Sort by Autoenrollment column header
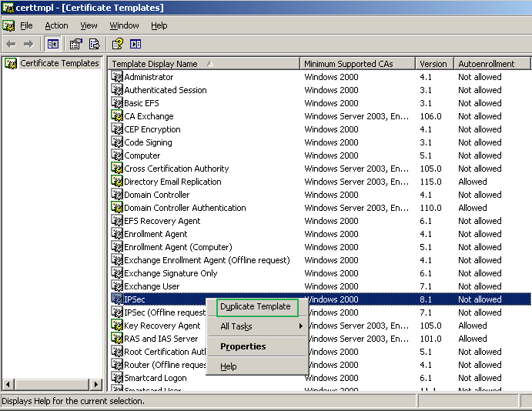This screenshot has width=532, height=411. [x=492, y=64]
